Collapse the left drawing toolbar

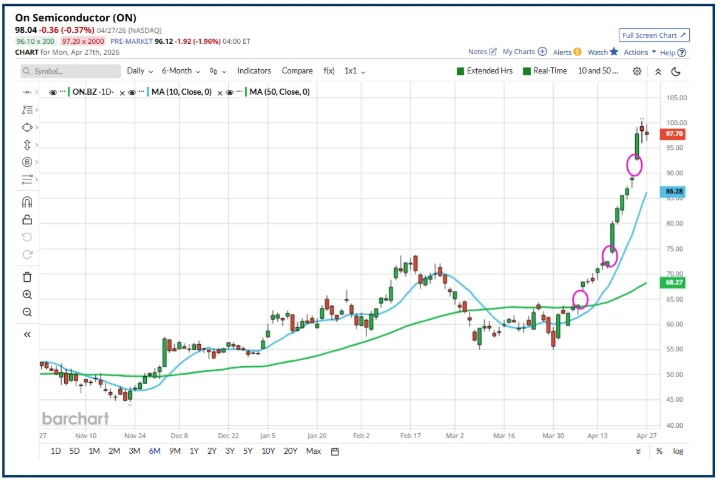pyautogui.click(x=27, y=334)
